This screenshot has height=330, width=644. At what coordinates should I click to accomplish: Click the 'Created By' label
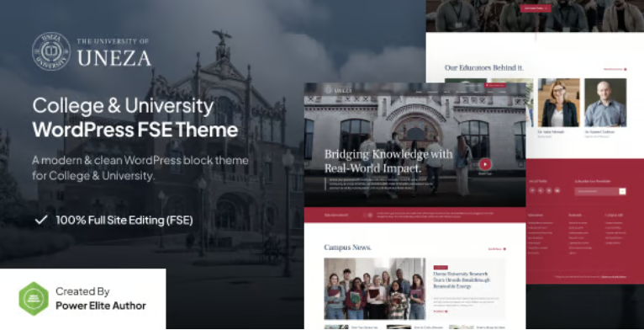[x=82, y=292]
